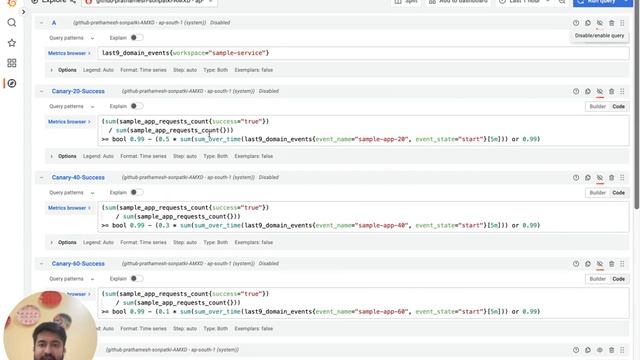Collapse query A row

click(42, 23)
